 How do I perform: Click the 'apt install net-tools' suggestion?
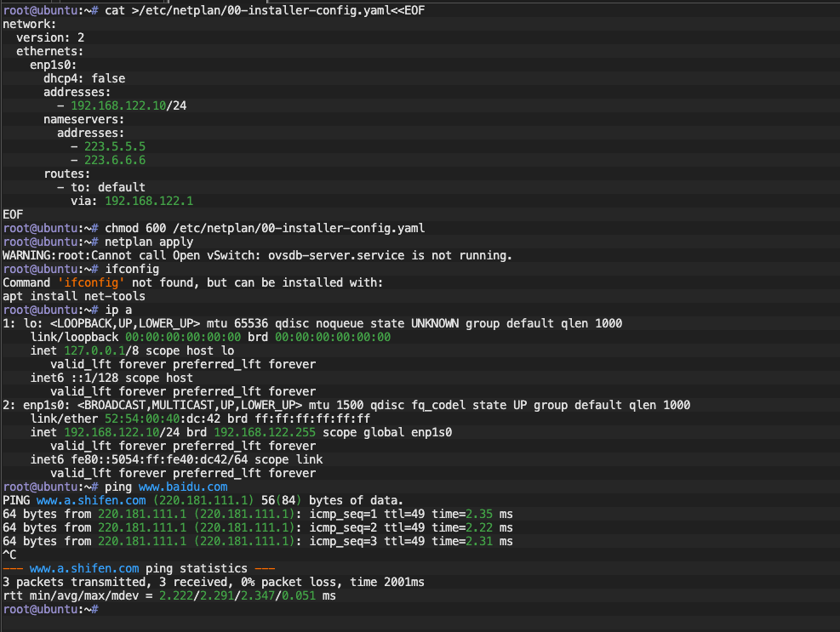73,296
